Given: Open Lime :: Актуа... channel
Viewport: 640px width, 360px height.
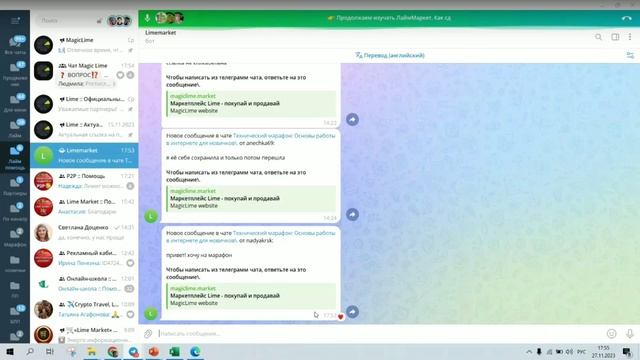Looking at the screenshot, I should (x=84, y=129).
